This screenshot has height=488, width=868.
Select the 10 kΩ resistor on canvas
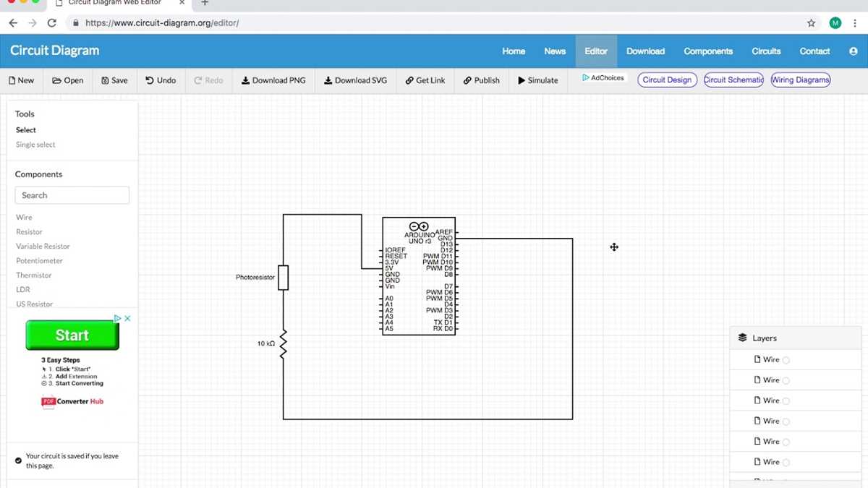[x=284, y=343]
